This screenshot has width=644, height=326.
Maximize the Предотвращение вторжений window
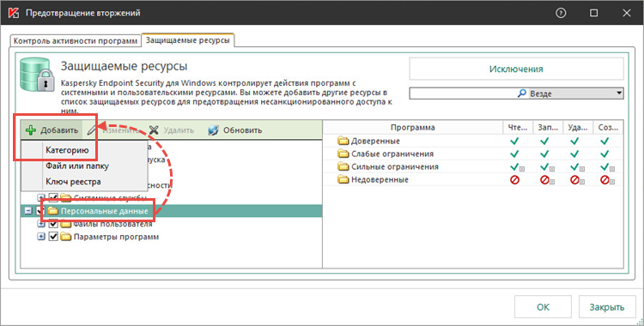point(593,13)
